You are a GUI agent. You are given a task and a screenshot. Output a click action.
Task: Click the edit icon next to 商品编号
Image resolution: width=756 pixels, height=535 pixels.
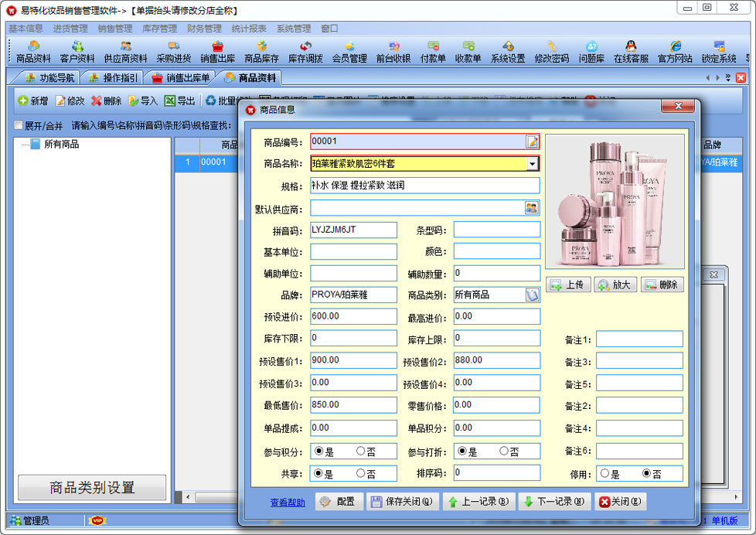coord(532,141)
